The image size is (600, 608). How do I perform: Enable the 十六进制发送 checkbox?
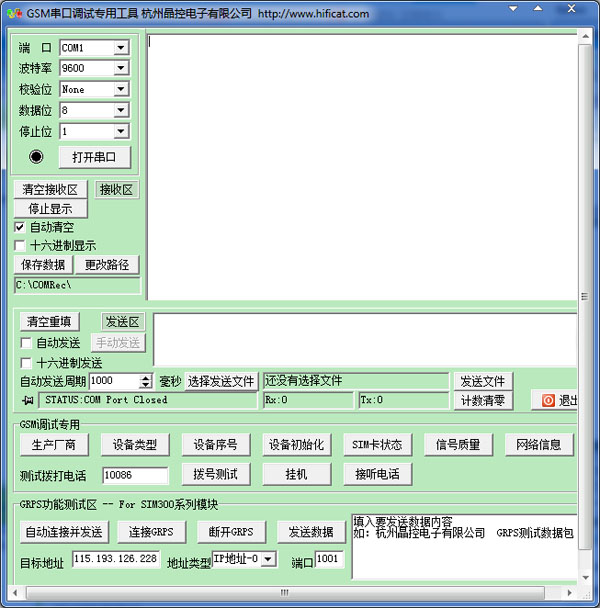click(26, 363)
